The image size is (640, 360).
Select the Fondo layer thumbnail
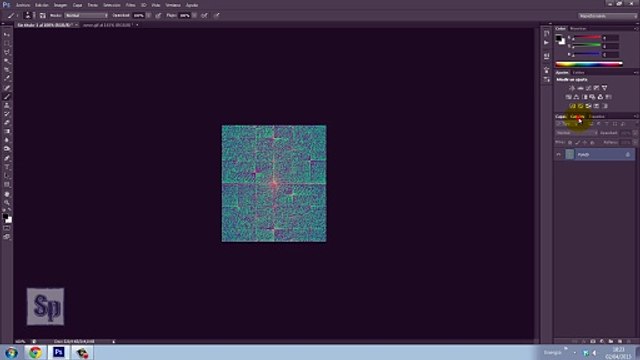(569, 155)
